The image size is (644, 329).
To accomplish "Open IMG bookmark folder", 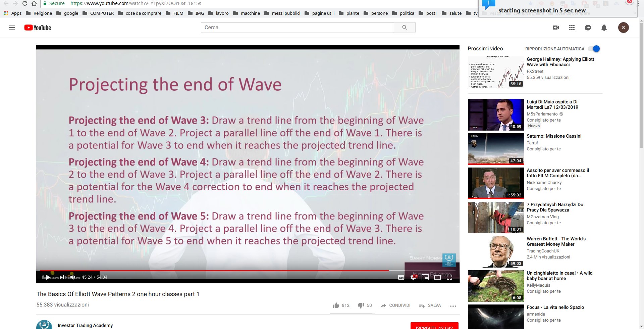I will pos(196,13).
